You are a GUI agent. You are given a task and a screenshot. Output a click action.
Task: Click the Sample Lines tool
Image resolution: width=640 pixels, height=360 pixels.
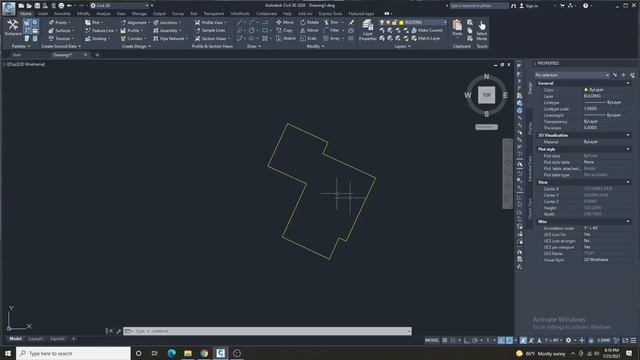tap(210, 30)
